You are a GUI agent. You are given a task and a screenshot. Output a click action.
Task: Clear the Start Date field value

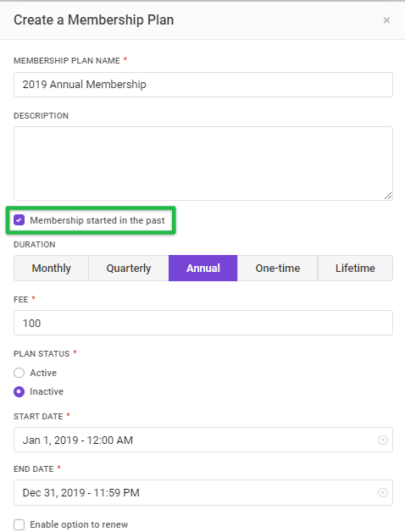tap(383, 440)
